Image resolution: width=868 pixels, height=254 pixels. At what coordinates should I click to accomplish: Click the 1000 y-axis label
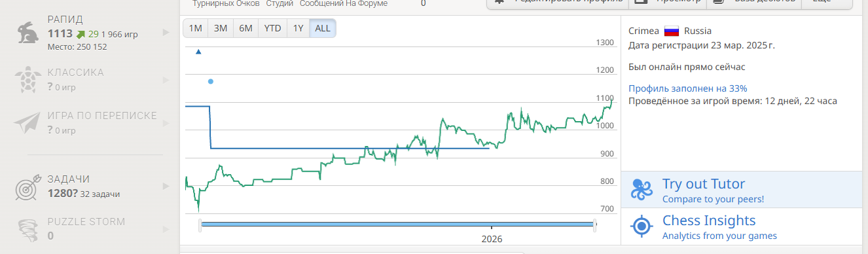(x=604, y=126)
